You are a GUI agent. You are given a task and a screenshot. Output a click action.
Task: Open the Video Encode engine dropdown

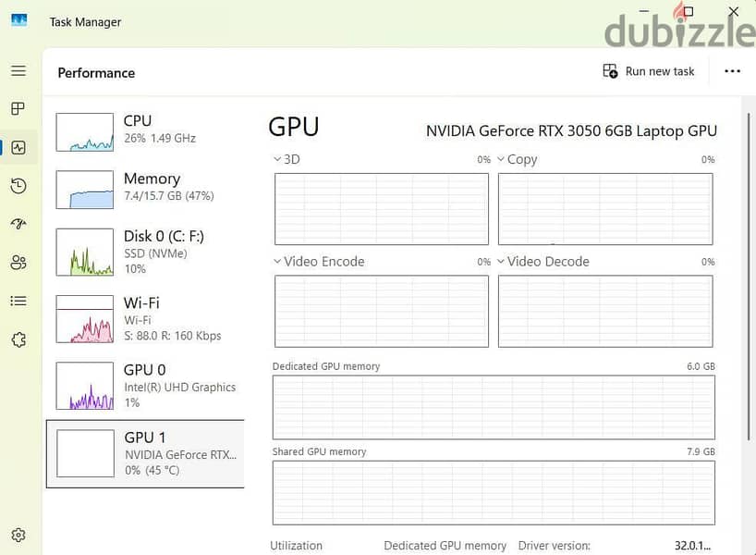coord(319,262)
